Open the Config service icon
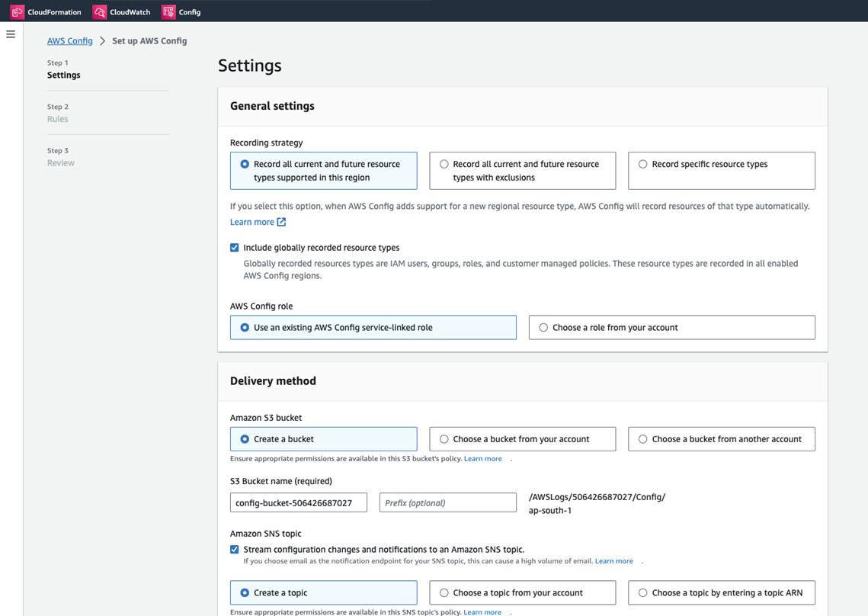 (x=168, y=11)
